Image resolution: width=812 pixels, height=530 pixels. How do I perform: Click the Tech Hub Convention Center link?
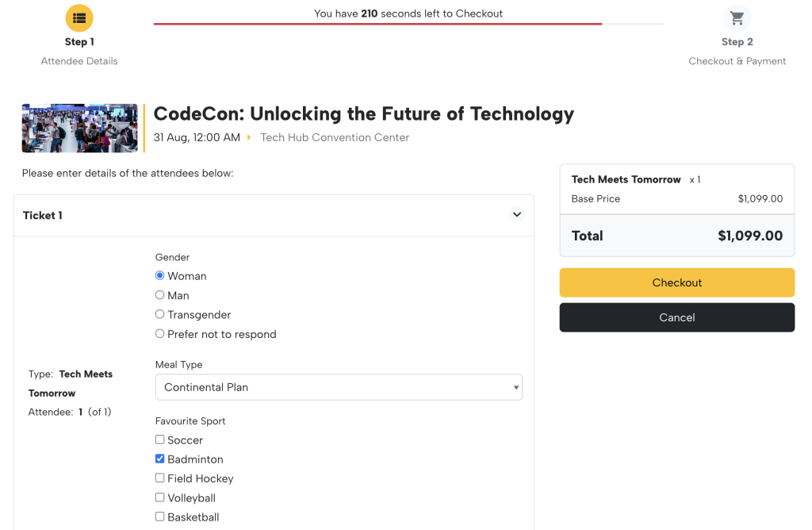[x=335, y=136]
